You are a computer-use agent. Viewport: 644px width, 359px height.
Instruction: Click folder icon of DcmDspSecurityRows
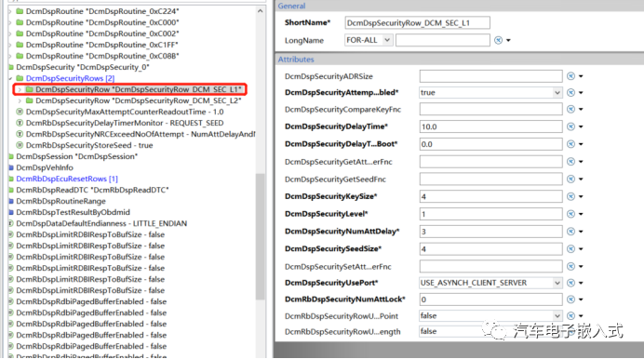click(20, 78)
